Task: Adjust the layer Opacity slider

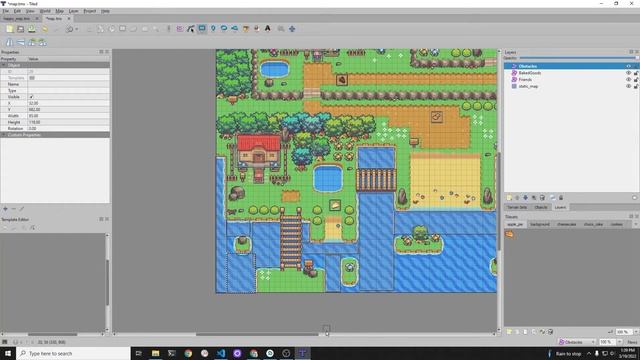Action: [x=579, y=58]
